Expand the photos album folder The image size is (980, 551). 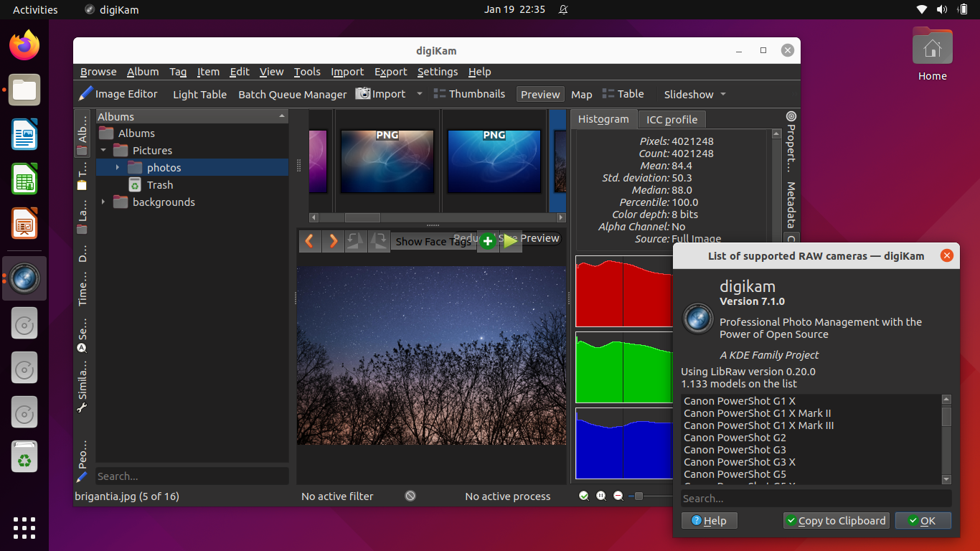(x=118, y=168)
